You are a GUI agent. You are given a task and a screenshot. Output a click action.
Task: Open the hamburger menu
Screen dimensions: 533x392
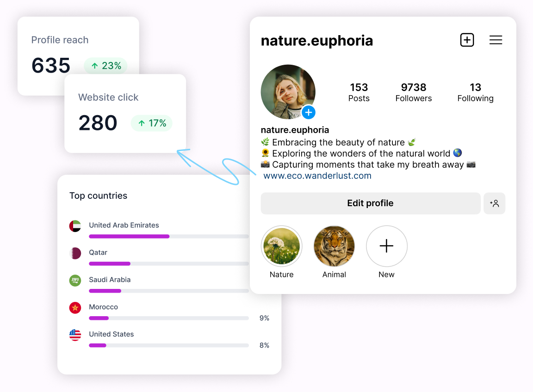[x=496, y=40]
